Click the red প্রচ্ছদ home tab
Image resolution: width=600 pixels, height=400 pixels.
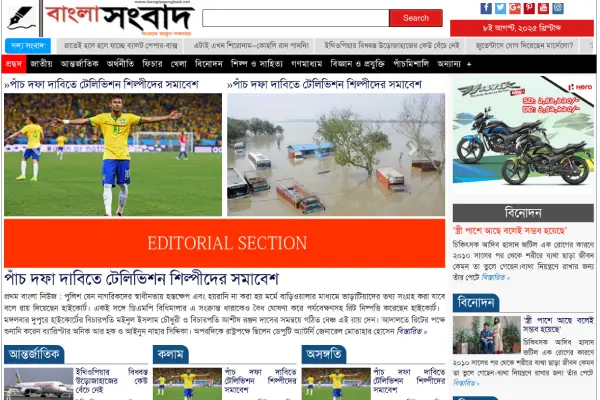[14, 64]
